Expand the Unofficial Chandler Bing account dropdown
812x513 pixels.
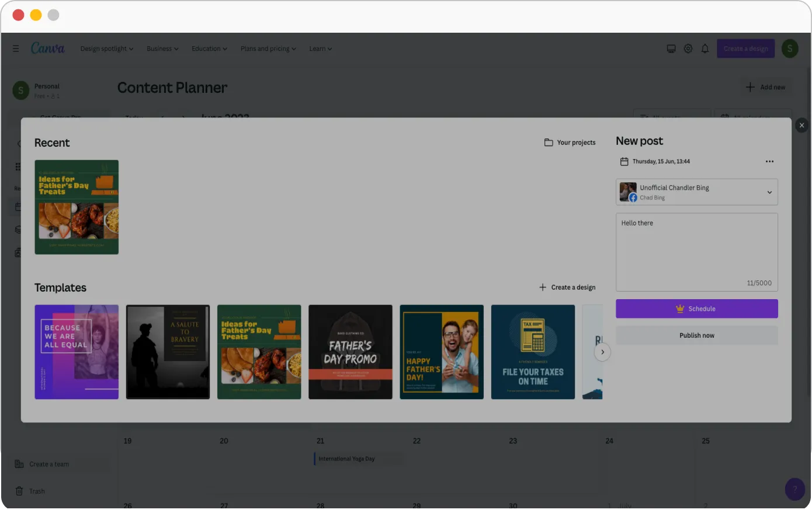[x=769, y=192]
